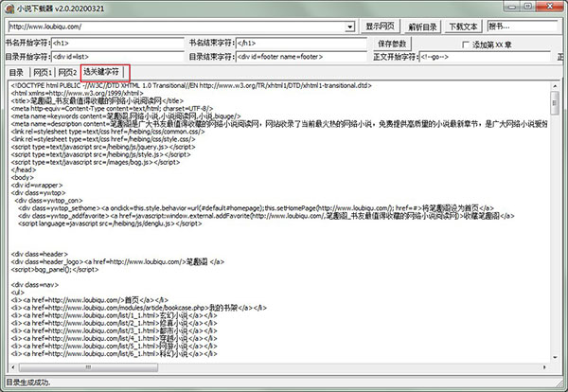Click the 解析目录 button
Viewport: 568px width, 392px height.
pos(422,27)
